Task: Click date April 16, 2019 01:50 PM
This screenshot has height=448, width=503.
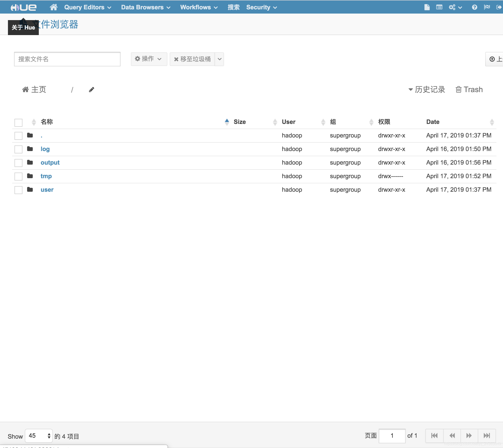Action: click(459, 149)
